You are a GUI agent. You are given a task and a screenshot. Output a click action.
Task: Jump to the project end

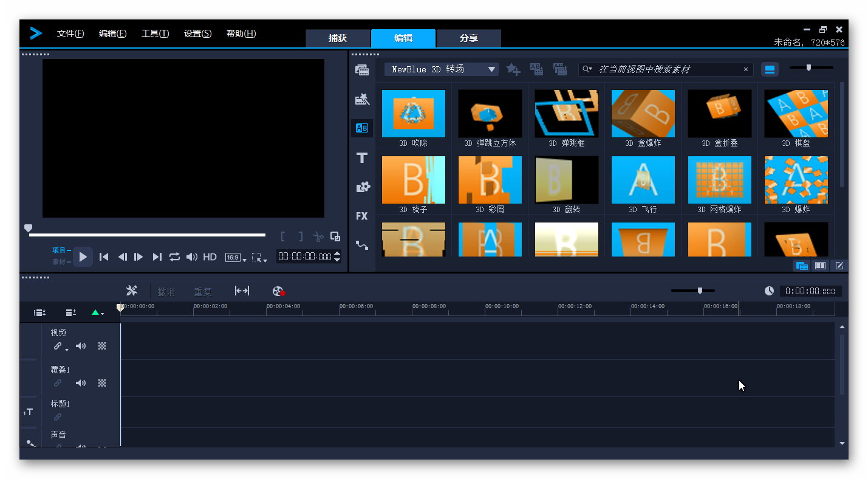point(157,257)
